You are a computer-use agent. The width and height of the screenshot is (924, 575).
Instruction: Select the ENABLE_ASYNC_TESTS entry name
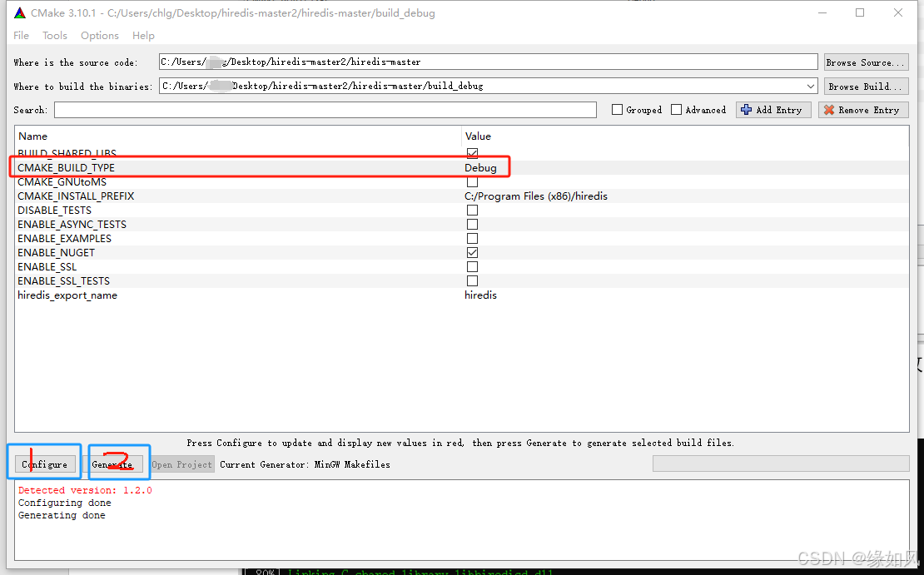(72, 225)
